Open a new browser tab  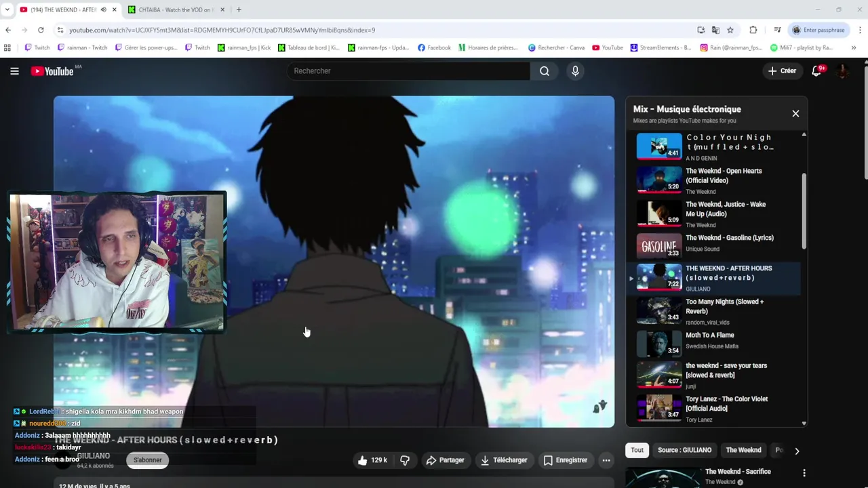[x=239, y=9]
